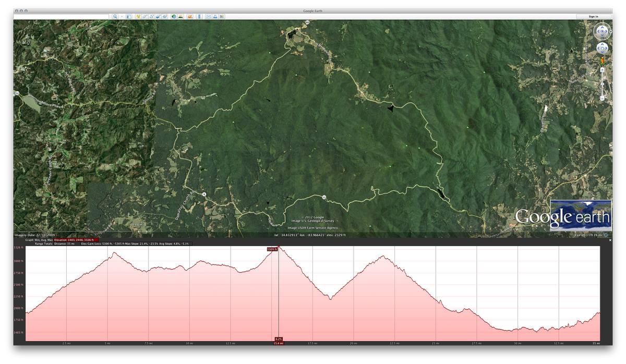Close the elevation profile panel

pos(610,240)
